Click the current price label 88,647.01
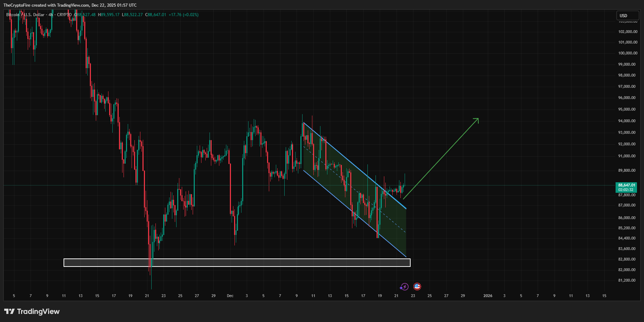Image resolution: width=644 pixels, height=322 pixels. pos(626,185)
